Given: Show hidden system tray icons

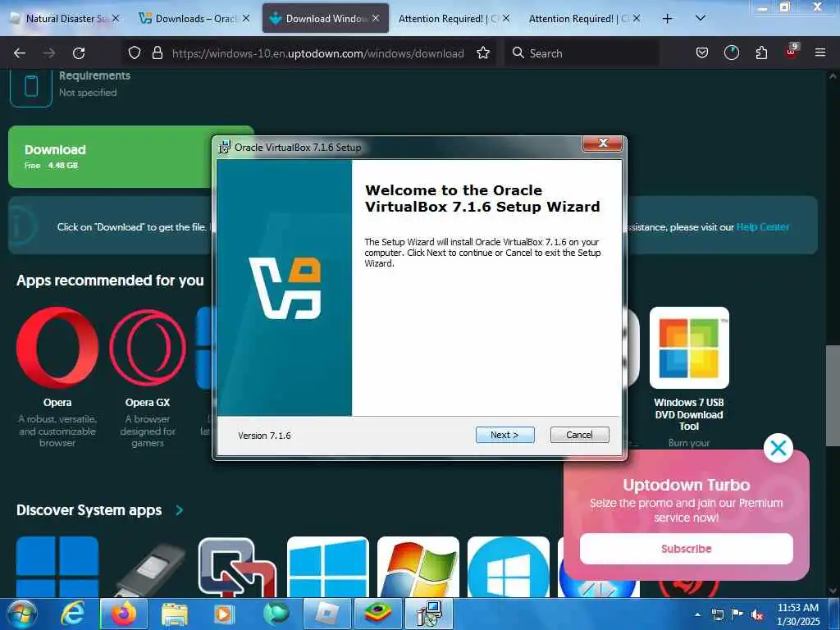Looking at the screenshot, I should point(697,614).
